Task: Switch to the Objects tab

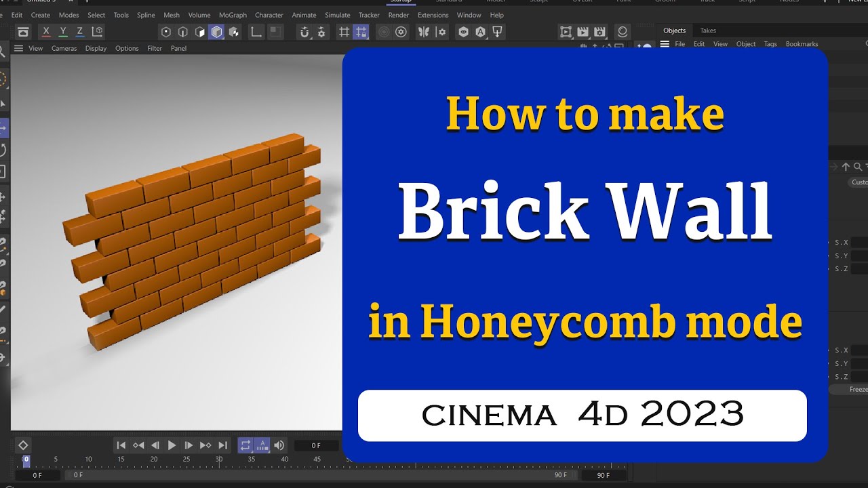Action: coord(674,30)
